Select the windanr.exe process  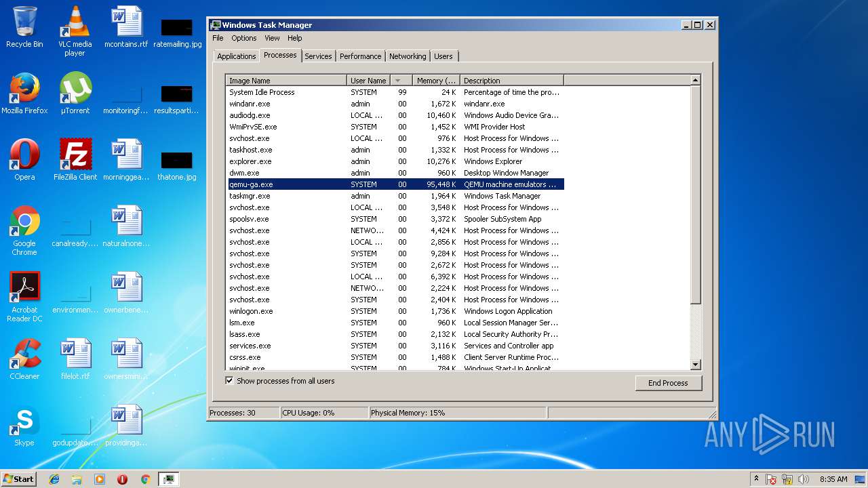[395, 104]
